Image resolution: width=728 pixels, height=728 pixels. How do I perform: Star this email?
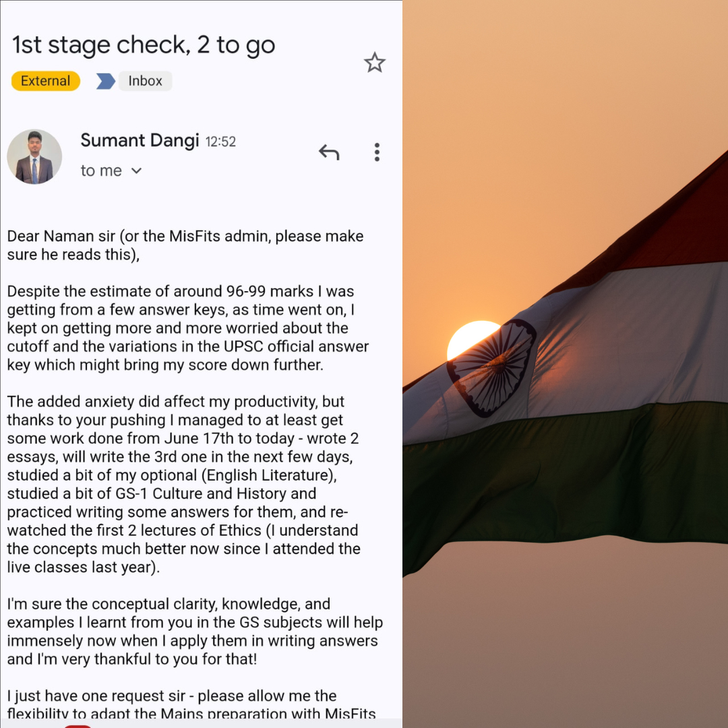pos(374,63)
